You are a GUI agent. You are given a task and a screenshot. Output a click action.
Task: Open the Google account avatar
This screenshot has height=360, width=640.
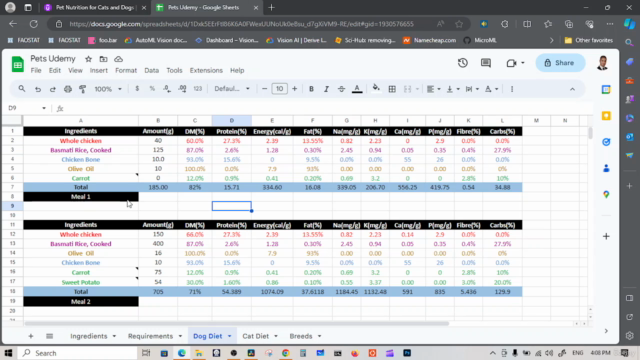[x=602, y=63]
